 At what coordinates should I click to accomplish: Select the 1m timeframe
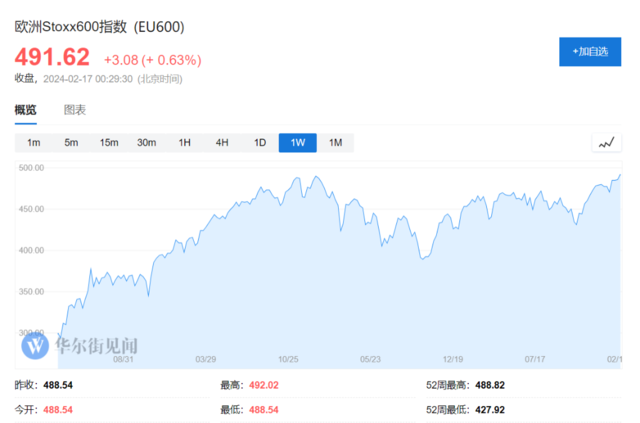point(33,143)
